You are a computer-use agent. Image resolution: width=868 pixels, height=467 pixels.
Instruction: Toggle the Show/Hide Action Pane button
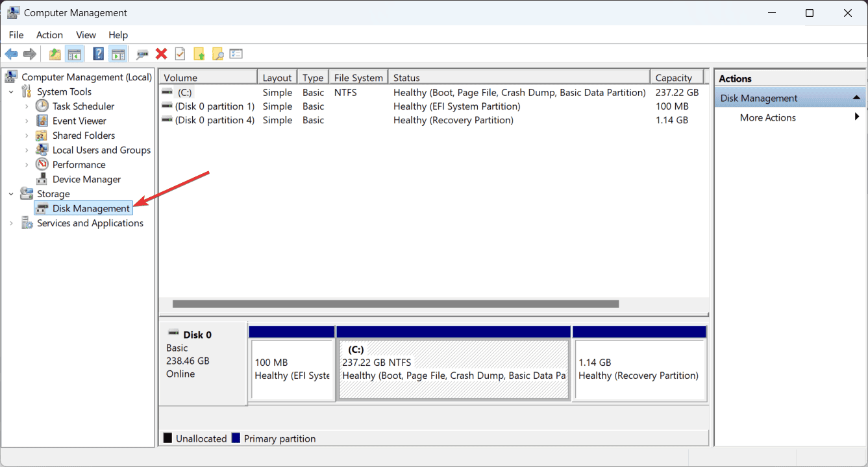click(118, 53)
